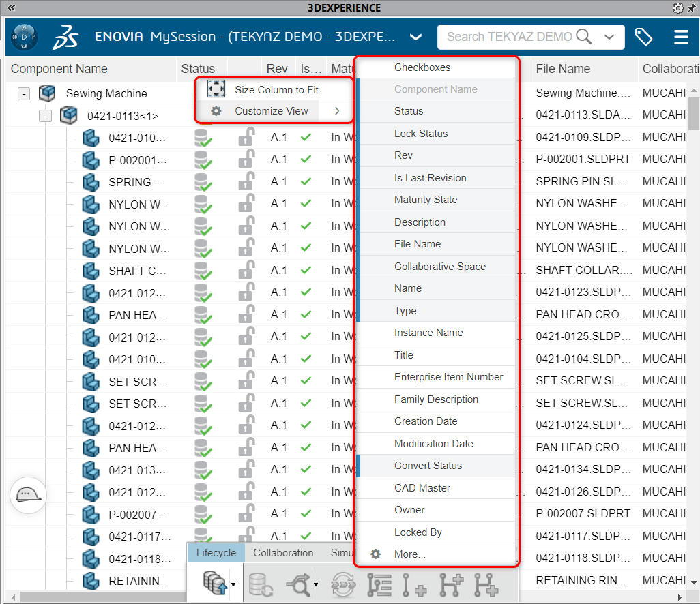Toggle Is Last Revision column
The image size is (700, 604).
click(437, 177)
